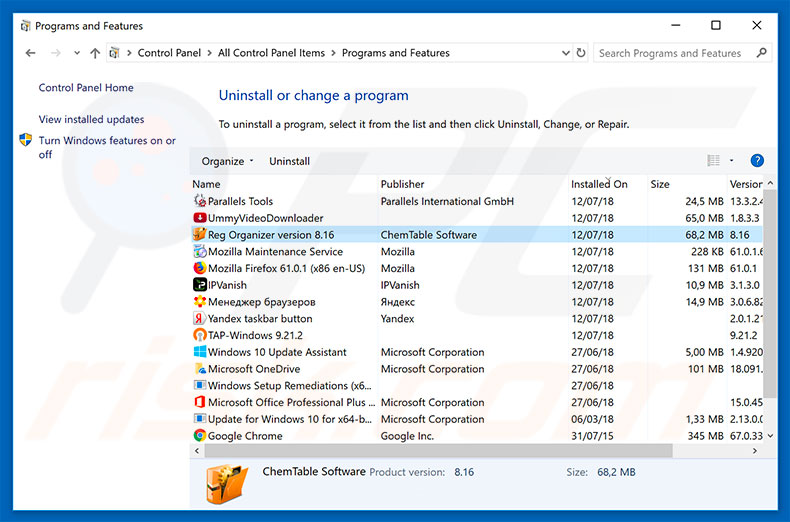Click the 31/07/15 installed date cell
Screen dimensions: 790x522
(592, 436)
